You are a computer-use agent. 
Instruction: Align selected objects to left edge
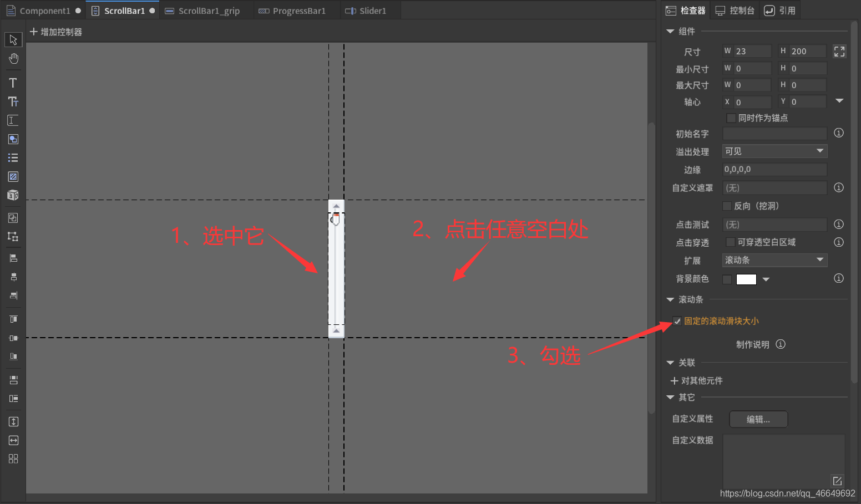13,258
